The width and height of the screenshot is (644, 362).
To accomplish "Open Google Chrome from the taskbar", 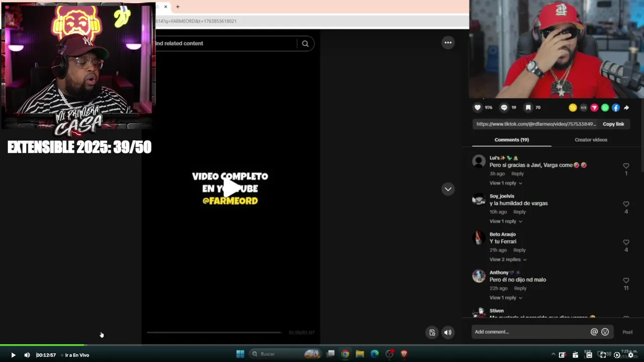I will tap(345, 354).
